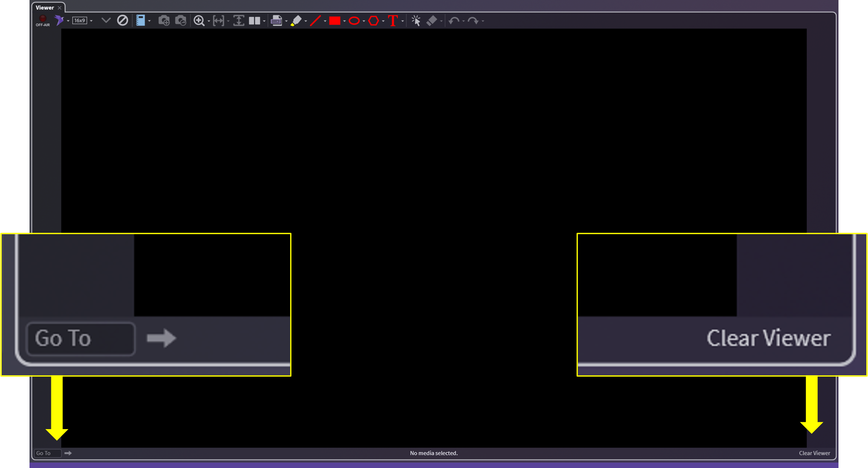Toggle the split compare view
This screenshot has width=868, height=468.
tap(255, 20)
